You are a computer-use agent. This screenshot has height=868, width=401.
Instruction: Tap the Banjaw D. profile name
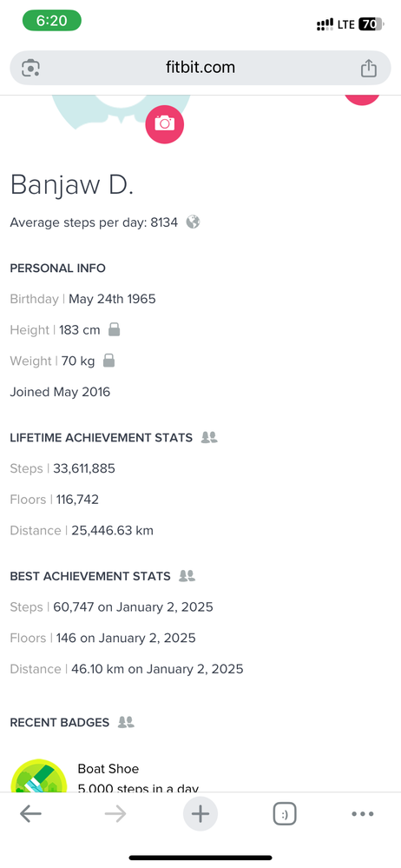tap(72, 184)
